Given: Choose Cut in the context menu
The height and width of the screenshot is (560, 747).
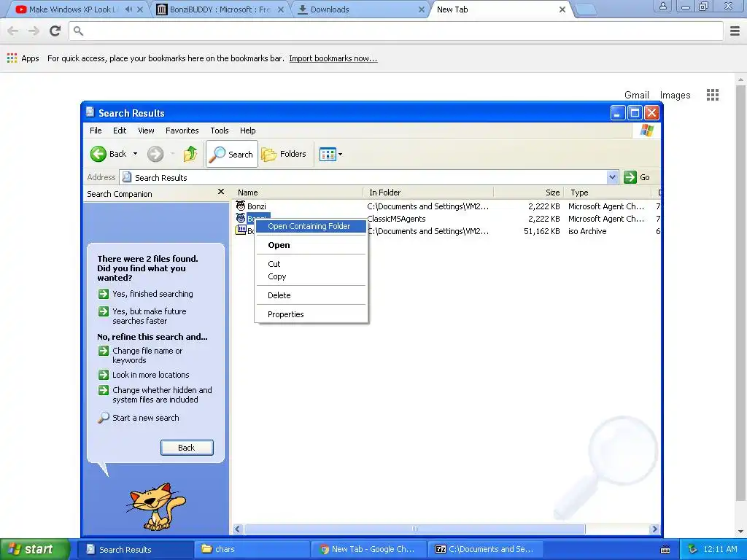Looking at the screenshot, I should [x=274, y=264].
